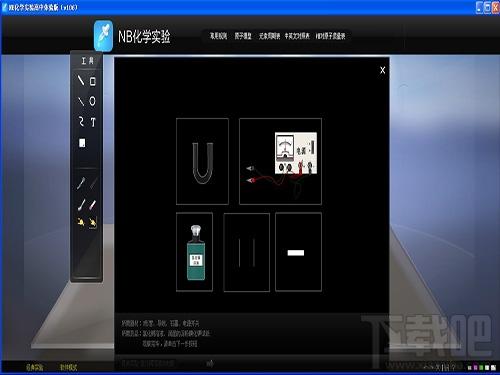Select the freehand curve tool
The width and height of the screenshot is (500, 375).
pos(81,122)
